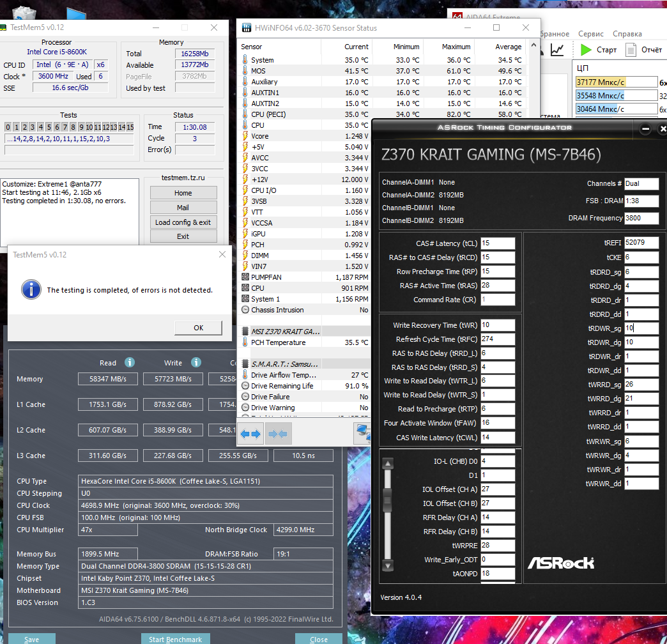Screen dimensions: 667x644
Task: Click the Memory Type DDR4-3800 SDRAM field
Action: point(206,566)
